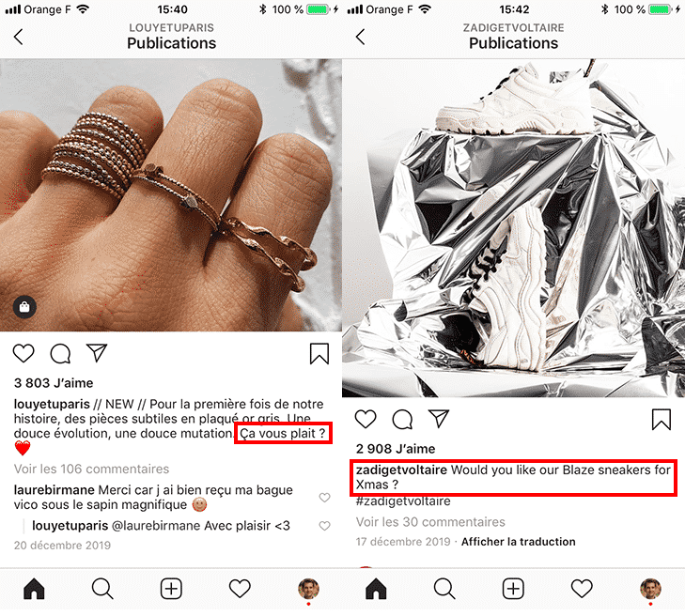The width and height of the screenshot is (685, 616).
Task: Send the zadigetvoltaire post with share icon
Action: [x=439, y=419]
